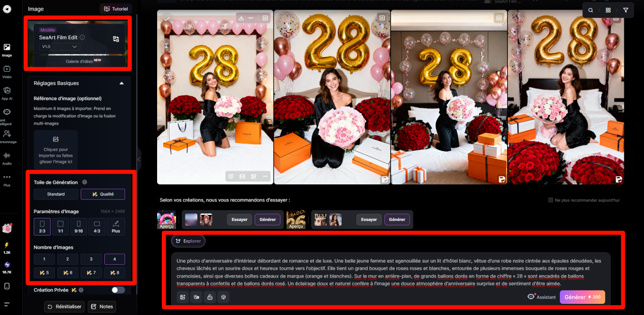Image resolution: width=644 pixels, height=315 pixels.
Task: Open the grid layout view icon
Action: [x=608, y=10]
